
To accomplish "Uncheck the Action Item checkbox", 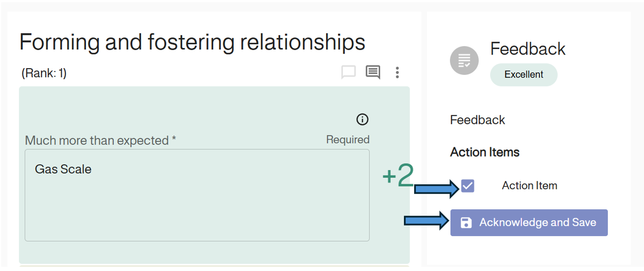I will click(x=467, y=186).
